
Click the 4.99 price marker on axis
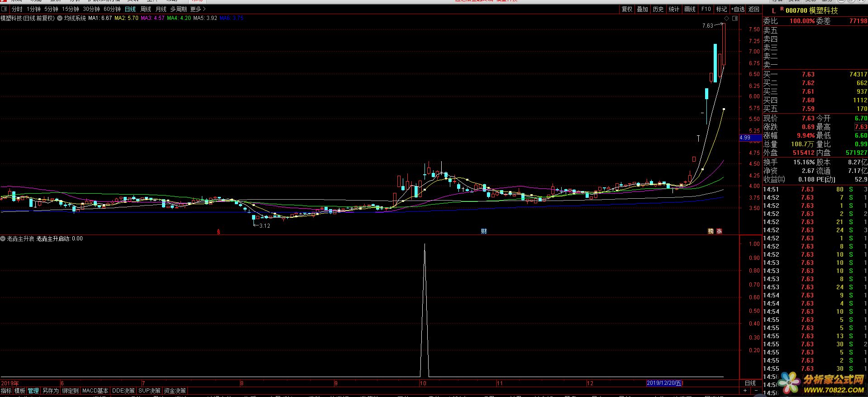[x=745, y=138]
